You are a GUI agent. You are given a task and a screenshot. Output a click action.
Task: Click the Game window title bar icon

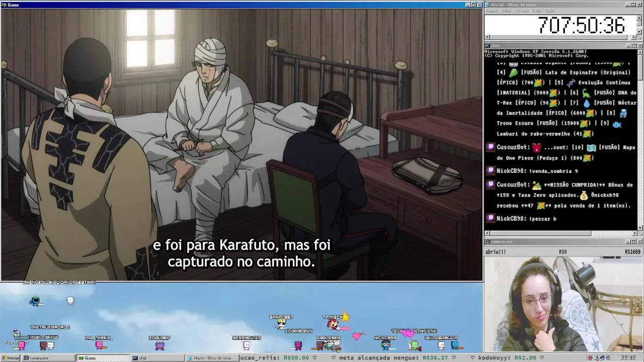(x=4, y=5)
